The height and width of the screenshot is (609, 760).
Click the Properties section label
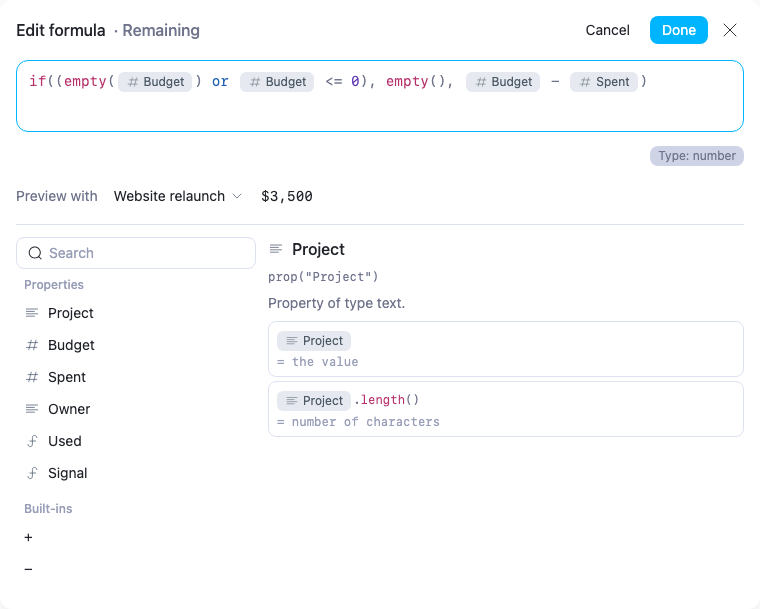pos(54,285)
